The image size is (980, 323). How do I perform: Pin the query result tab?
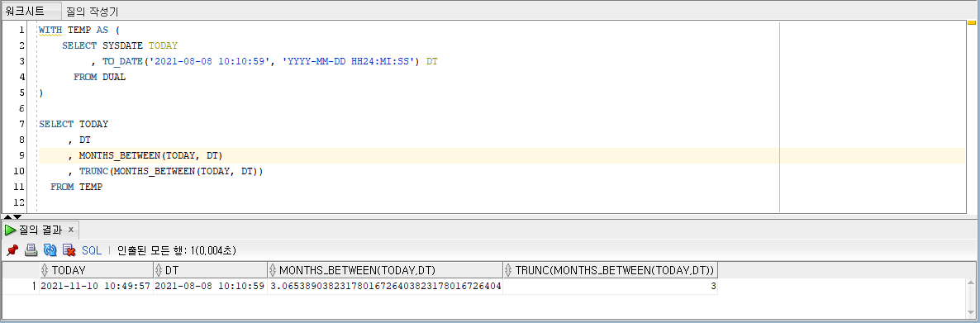click(x=12, y=250)
